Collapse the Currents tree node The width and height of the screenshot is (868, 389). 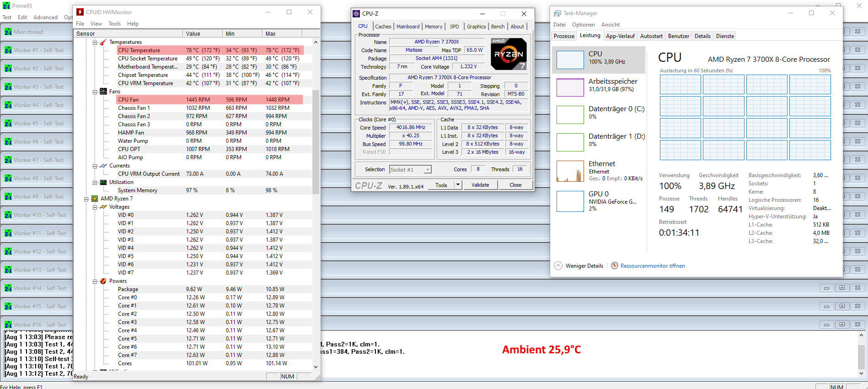point(95,166)
